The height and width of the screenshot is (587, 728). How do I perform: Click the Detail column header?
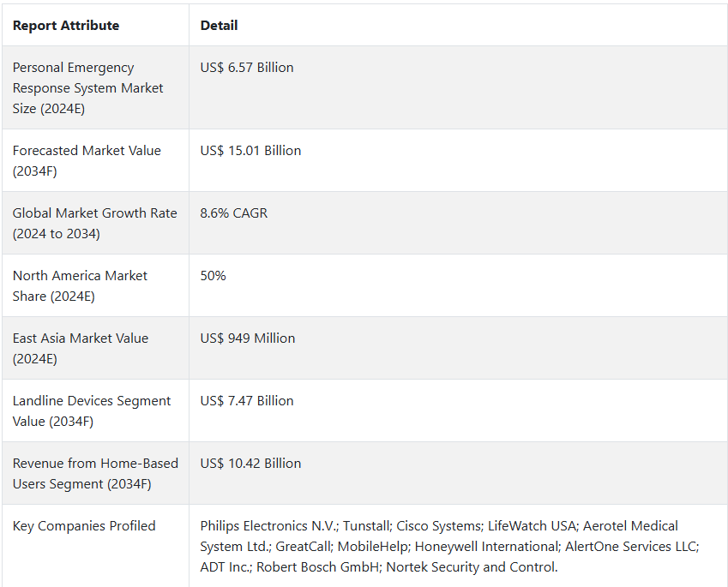click(219, 26)
